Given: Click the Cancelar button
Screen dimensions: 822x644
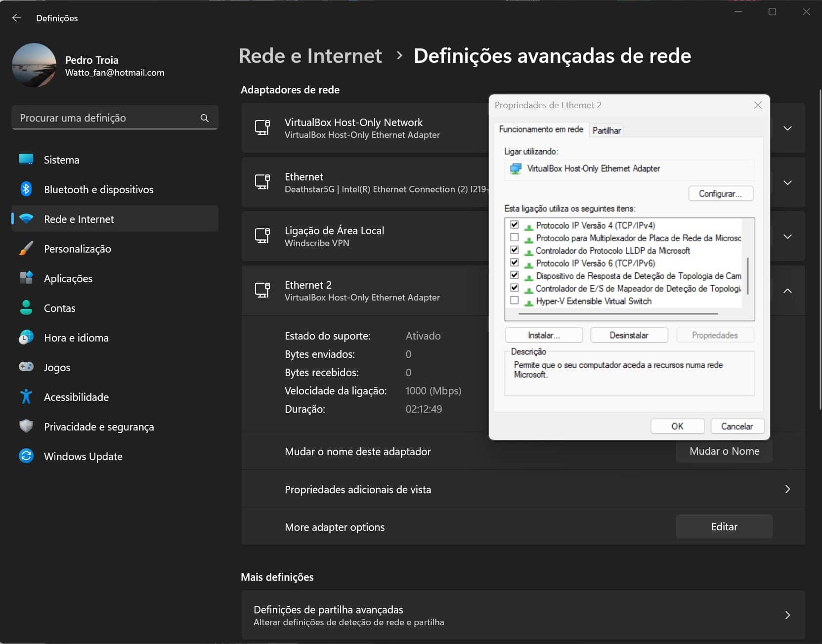Looking at the screenshot, I should (x=737, y=426).
